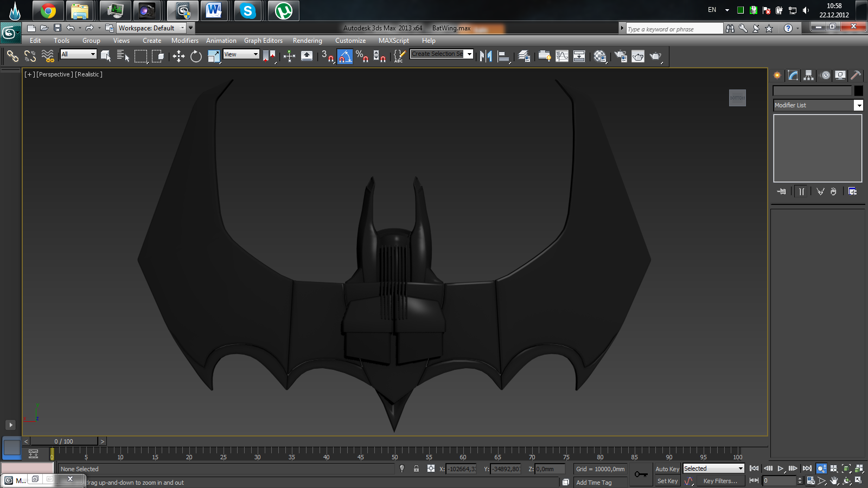Open the Material Editor
The image size is (868, 488).
tap(600, 56)
